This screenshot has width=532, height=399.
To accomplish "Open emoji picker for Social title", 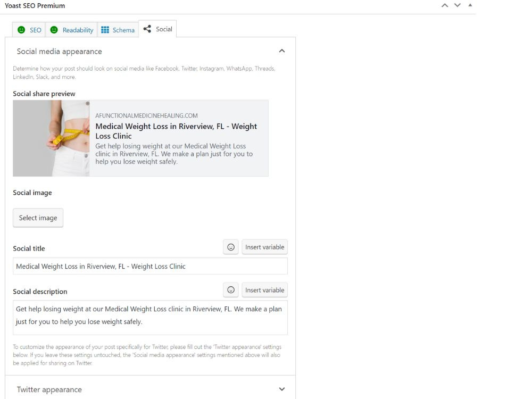I will [231, 247].
